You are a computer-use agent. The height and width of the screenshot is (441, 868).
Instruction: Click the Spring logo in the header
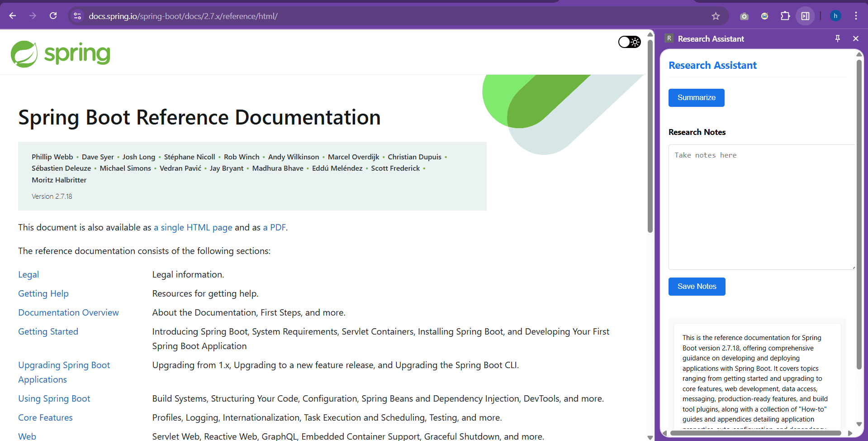pos(61,53)
